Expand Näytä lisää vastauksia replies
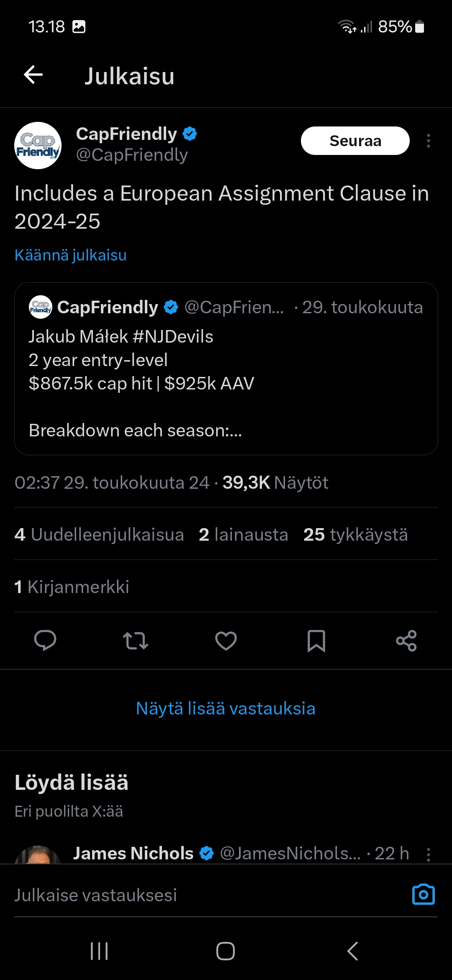The image size is (452, 980). point(226,709)
